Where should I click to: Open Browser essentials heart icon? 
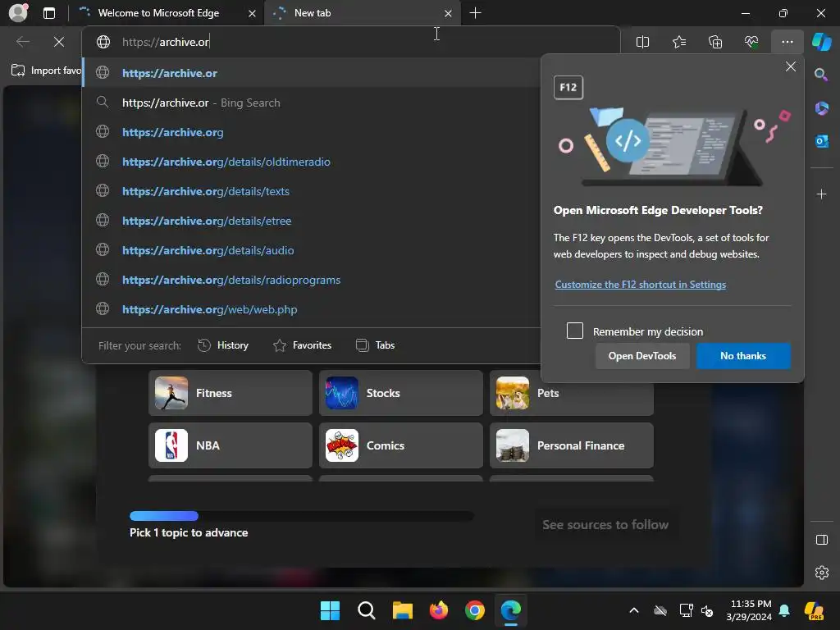click(x=751, y=42)
